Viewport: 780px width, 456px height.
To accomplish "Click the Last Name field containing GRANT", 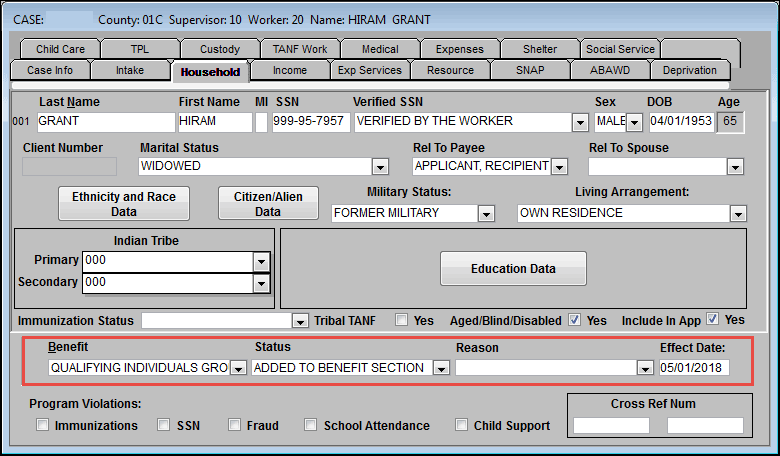I will tap(106, 122).
